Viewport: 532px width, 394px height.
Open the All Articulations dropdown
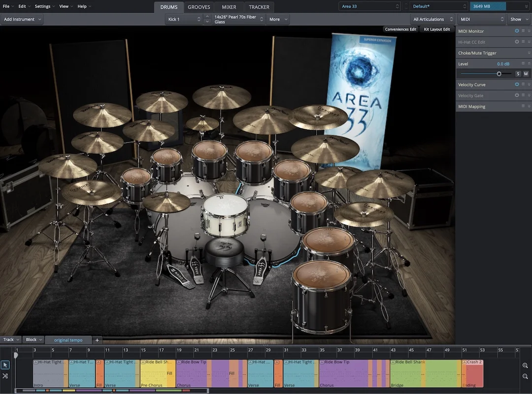pos(432,19)
